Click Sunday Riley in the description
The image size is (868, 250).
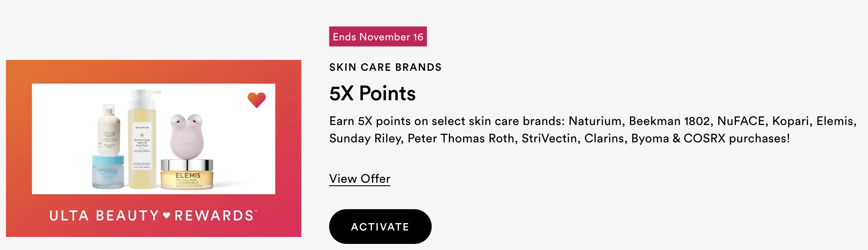[x=365, y=139]
